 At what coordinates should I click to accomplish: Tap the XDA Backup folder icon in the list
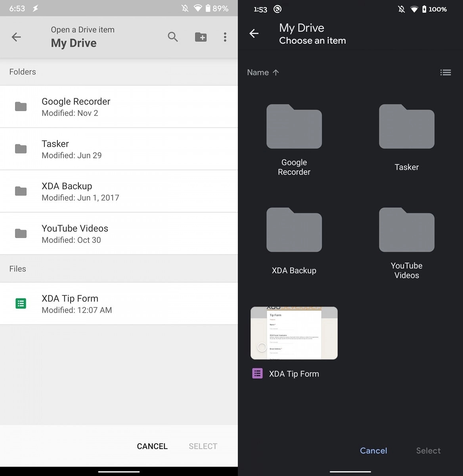point(21,191)
